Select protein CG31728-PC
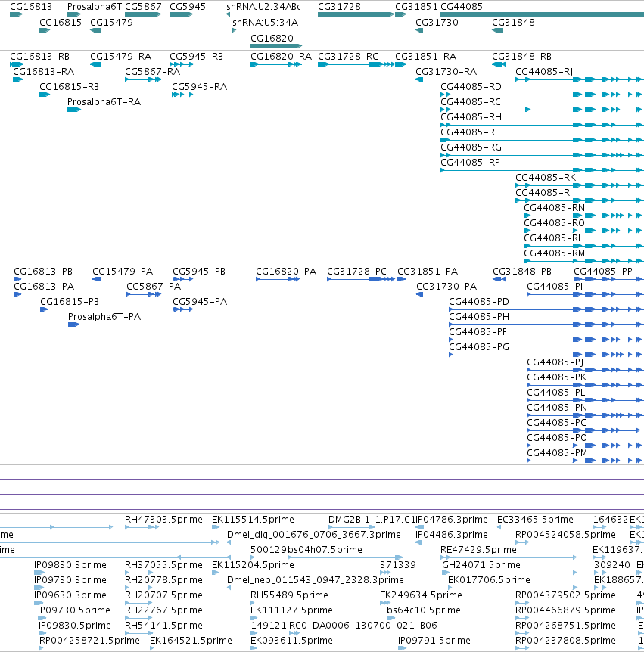644x652 pixels. 356,272
